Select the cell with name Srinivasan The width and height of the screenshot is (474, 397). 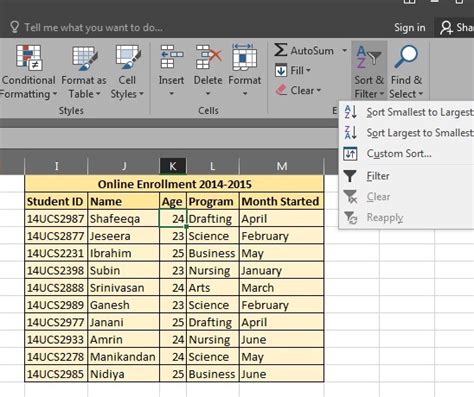click(x=124, y=288)
